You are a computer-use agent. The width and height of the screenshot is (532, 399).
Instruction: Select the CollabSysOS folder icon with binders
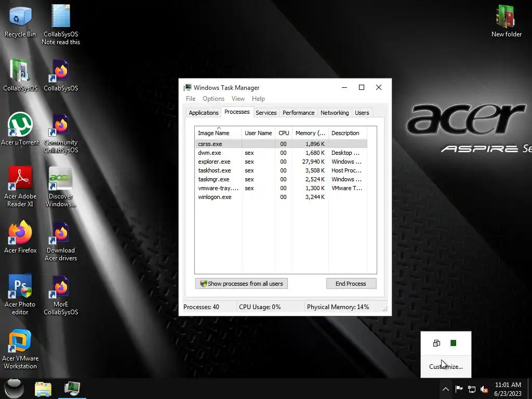[20, 75]
